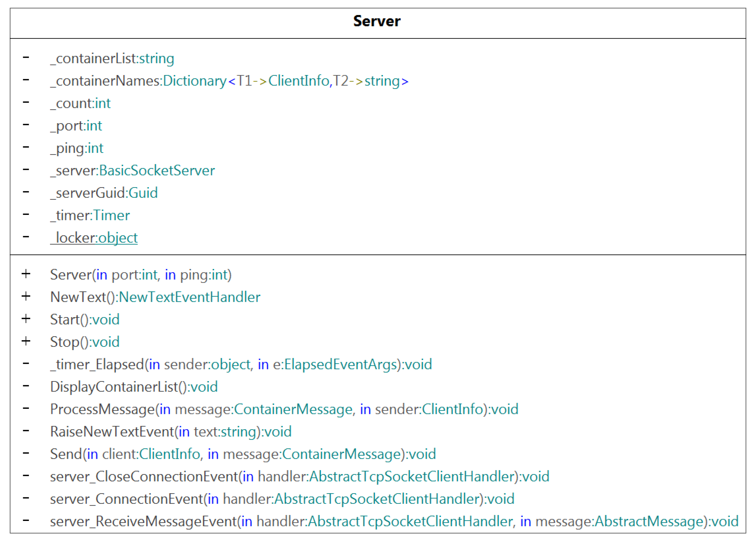Image resolution: width=756 pixels, height=543 pixels.
Task: Click the _timer:Timer attribute
Action: [90, 215]
